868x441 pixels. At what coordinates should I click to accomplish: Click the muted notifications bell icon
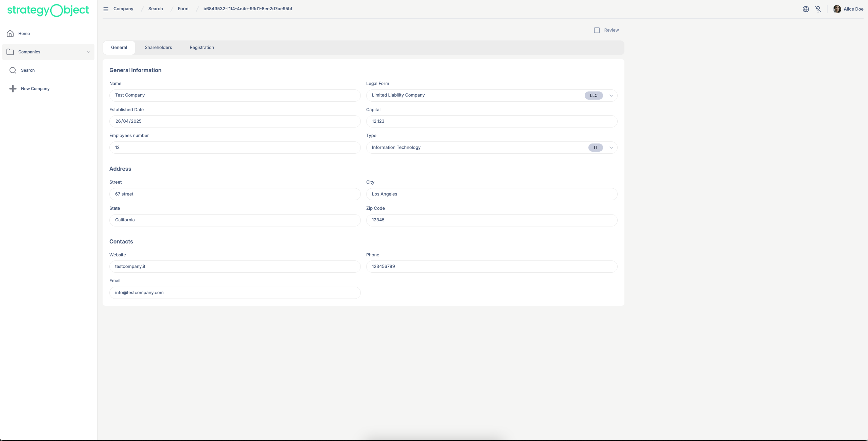(x=818, y=9)
